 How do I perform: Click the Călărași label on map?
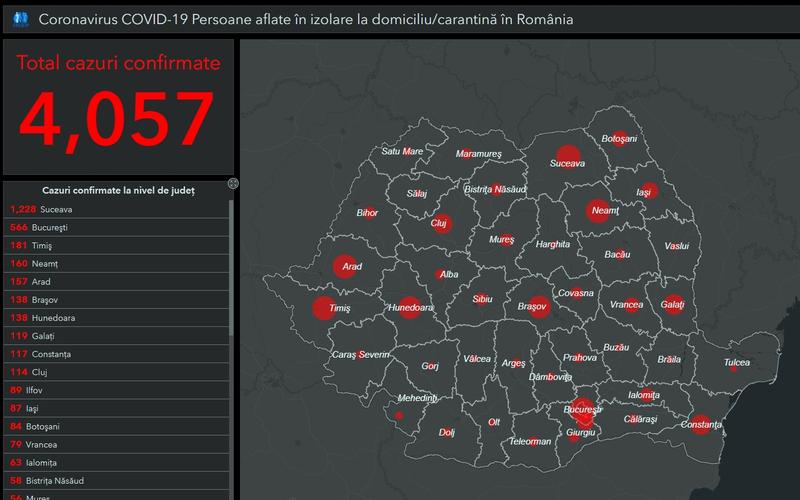click(x=640, y=419)
